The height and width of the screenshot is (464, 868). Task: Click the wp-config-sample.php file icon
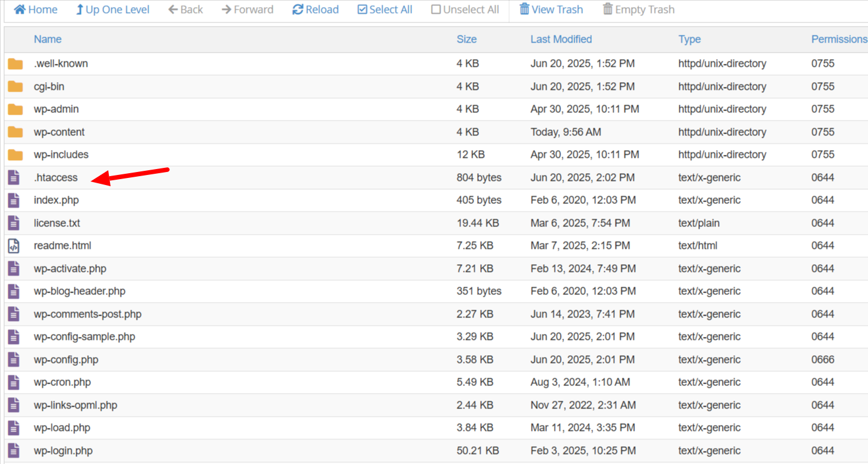point(14,337)
